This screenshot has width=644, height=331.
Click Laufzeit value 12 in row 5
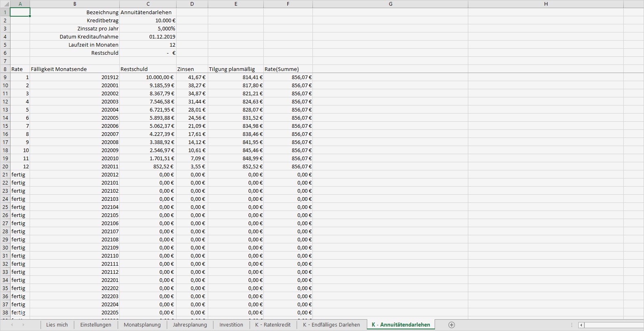[148, 45]
